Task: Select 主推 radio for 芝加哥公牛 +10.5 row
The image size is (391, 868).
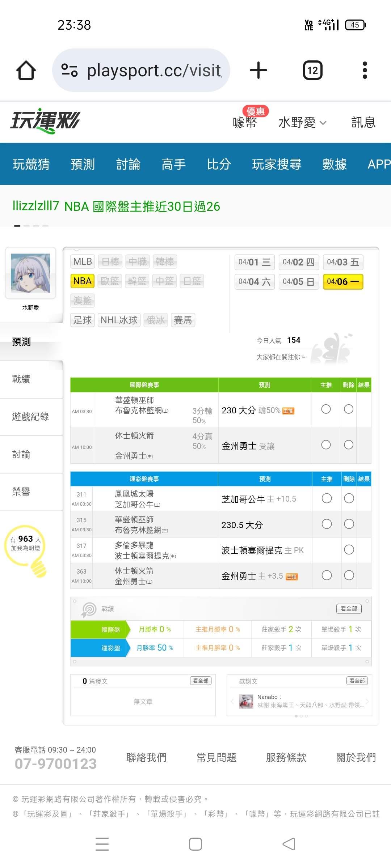Action: click(x=327, y=498)
